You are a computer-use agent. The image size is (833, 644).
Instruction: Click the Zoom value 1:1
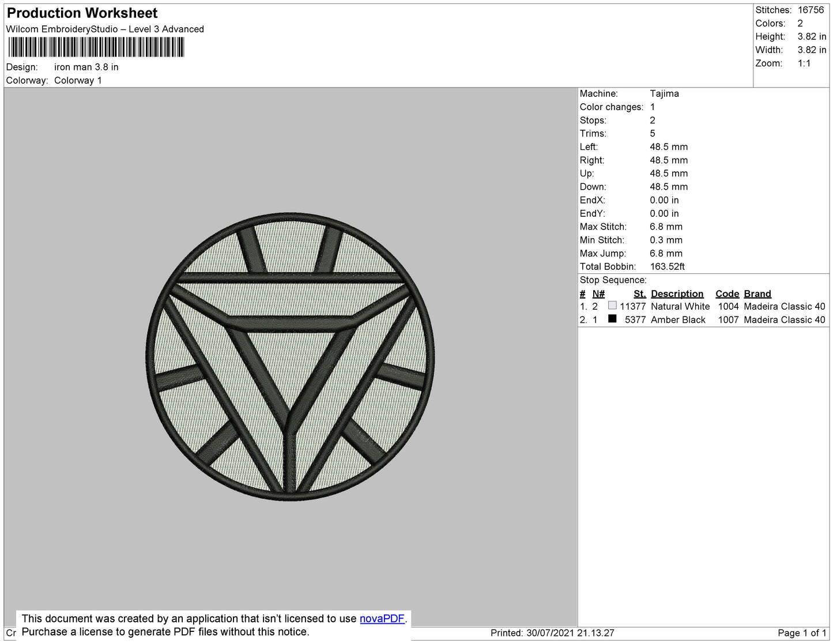(x=804, y=63)
